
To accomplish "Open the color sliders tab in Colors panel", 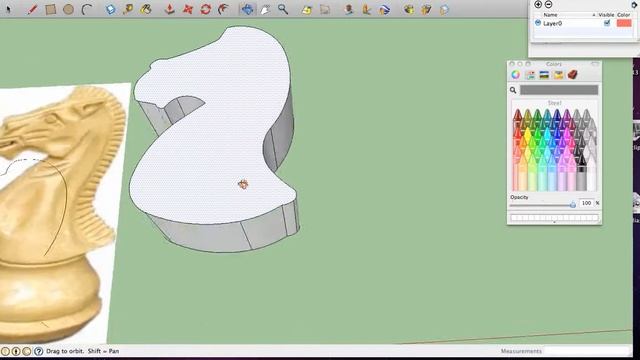I will (530, 75).
